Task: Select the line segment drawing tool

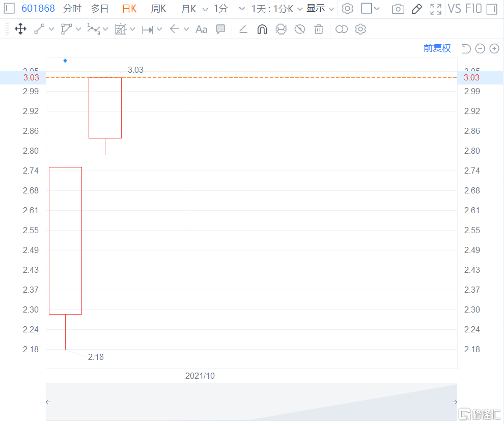Action: tap(39, 29)
